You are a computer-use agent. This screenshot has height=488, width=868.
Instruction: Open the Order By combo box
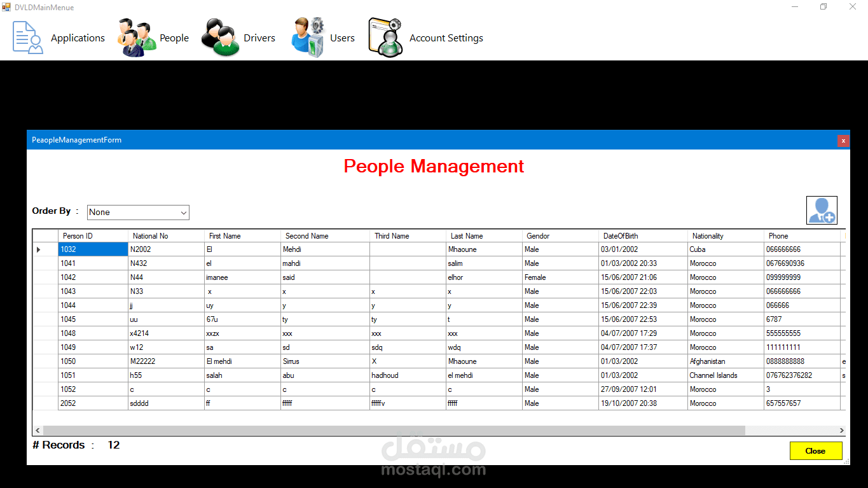(138, 212)
